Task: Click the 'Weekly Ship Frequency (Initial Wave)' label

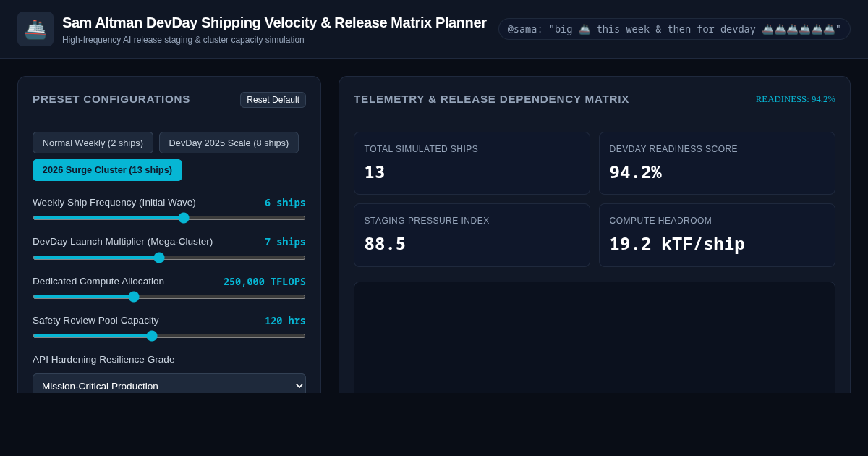Action: [x=114, y=203]
